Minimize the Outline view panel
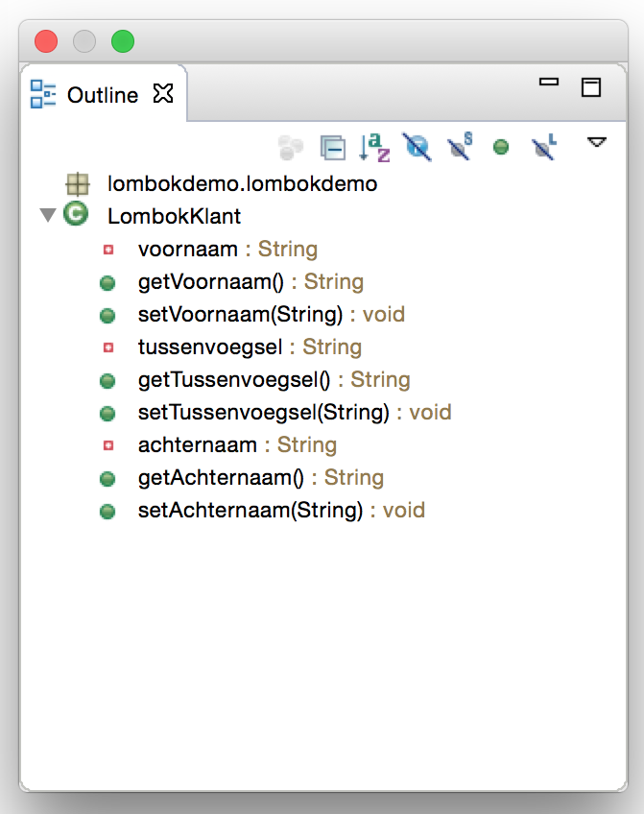Image resolution: width=644 pixels, height=814 pixels. (549, 84)
